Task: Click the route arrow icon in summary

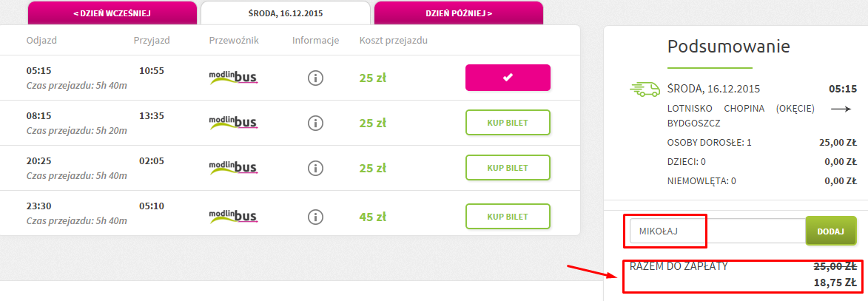Action: pos(841,109)
